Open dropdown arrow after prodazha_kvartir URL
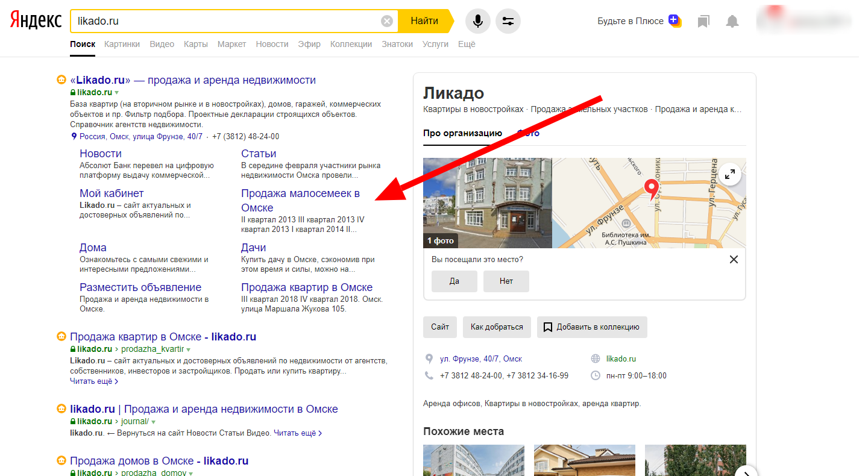The image size is (868, 476). pyautogui.click(x=188, y=349)
